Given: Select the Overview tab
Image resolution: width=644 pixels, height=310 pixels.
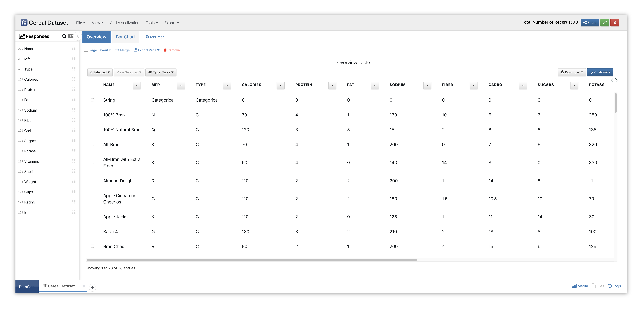Looking at the screenshot, I should tap(97, 37).
